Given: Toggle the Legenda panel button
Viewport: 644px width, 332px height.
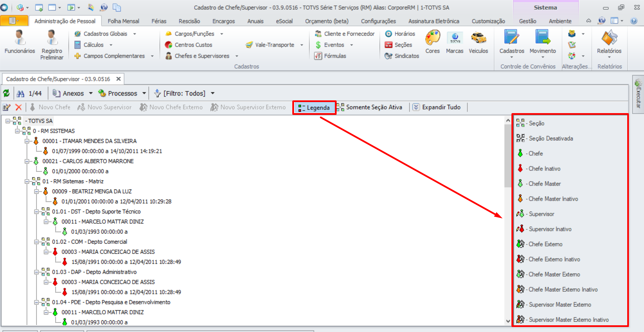Looking at the screenshot, I should (x=314, y=108).
